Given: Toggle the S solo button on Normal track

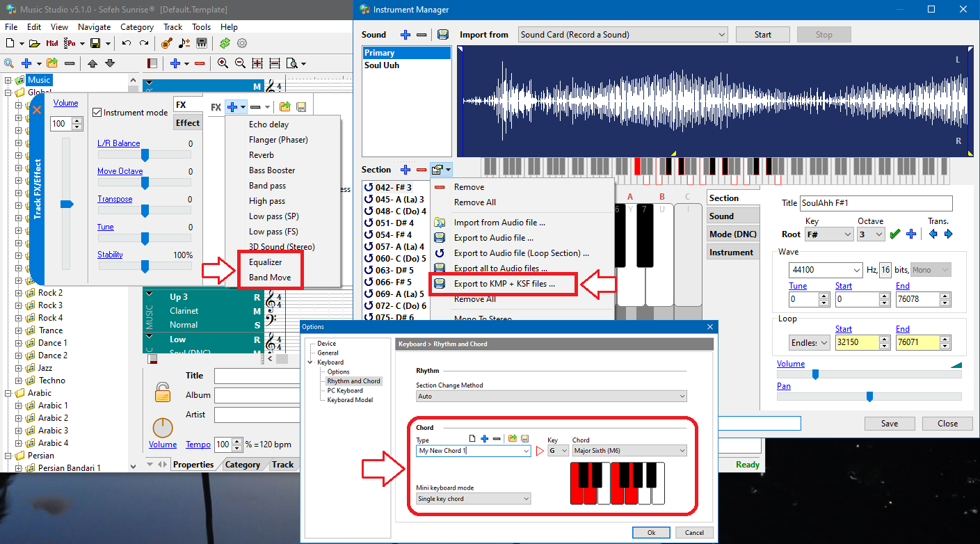Looking at the screenshot, I should click(x=257, y=325).
